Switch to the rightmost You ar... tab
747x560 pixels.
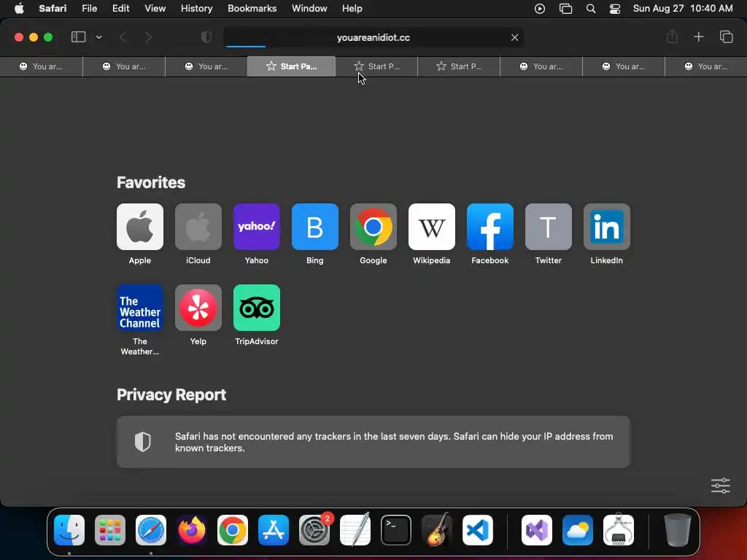click(705, 66)
